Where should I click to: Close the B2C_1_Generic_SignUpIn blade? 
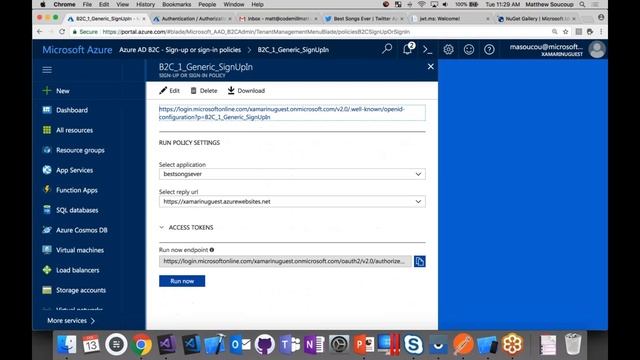pyautogui.click(x=431, y=67)
